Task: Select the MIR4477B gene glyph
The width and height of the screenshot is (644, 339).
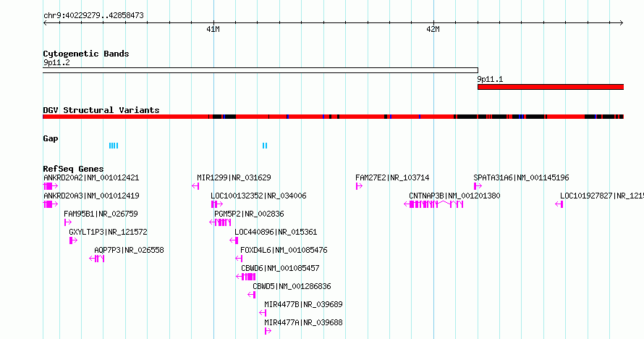Action: (x=263, y=313)
